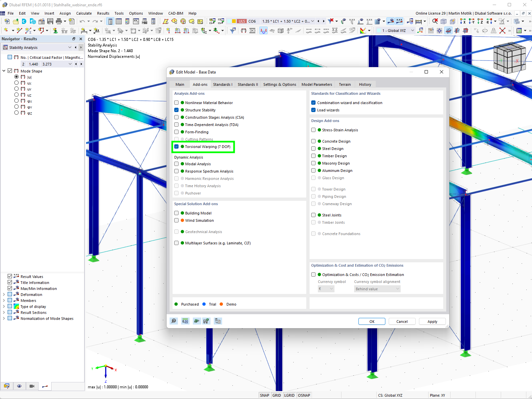
Task: Undo the last action
Action: [82, 21]
